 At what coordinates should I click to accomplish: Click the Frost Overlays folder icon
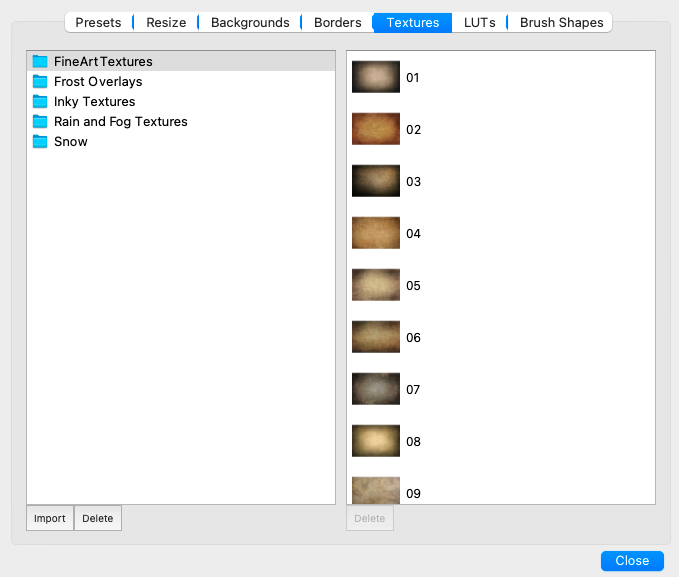pyautogui.click(x=40, y=82)
